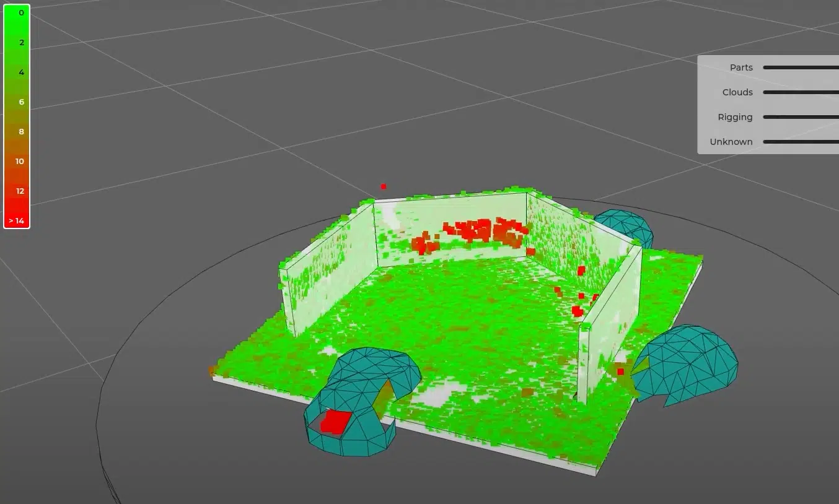Click the Clouds label in the panel
Image resolution: width=839 pixels, height=504 pixels.
click(x=737, y=92)
